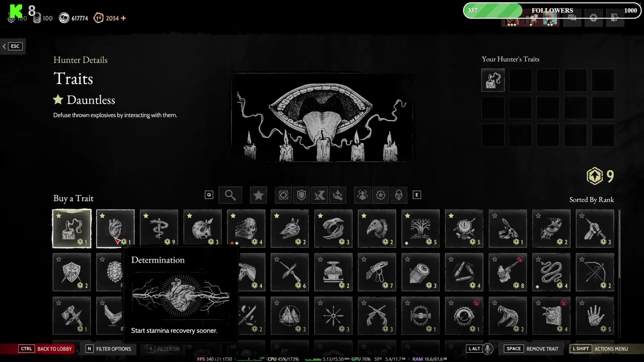This screenshot has height=362, width=644.
Task: Select the Dauntless trait tile
Action: [x=72, y=229]
